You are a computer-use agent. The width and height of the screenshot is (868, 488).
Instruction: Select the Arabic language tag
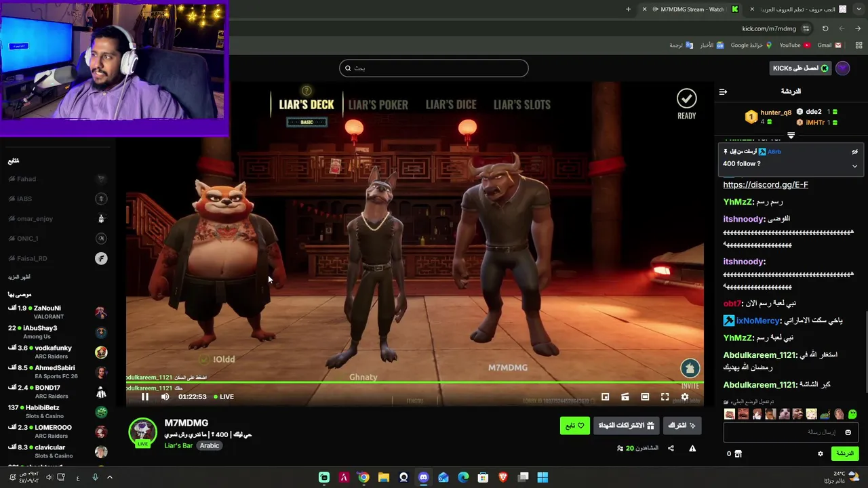pos(210,445)
